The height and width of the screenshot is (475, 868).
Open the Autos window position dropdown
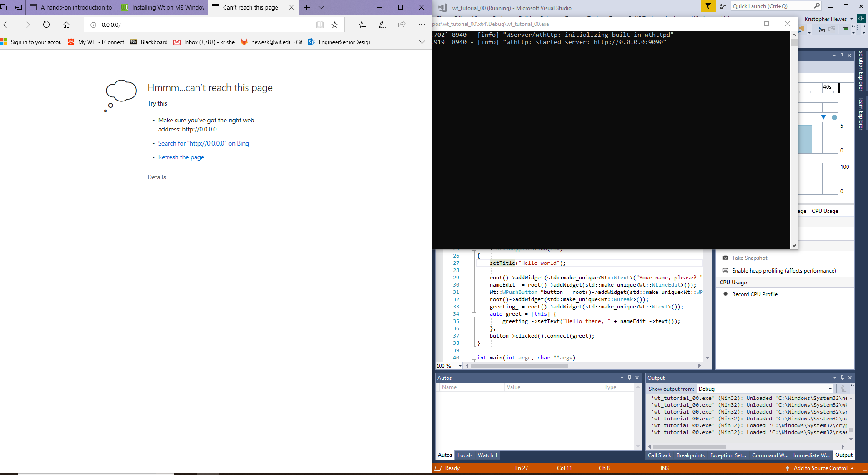622,378
